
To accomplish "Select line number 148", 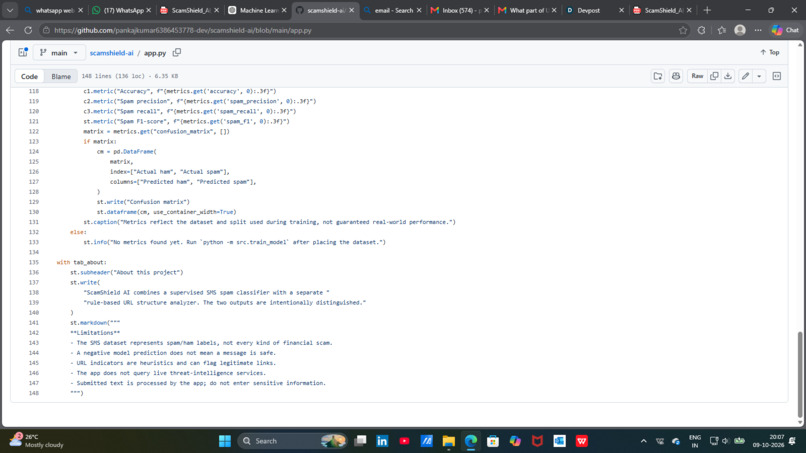I will (x=34, y=393).
